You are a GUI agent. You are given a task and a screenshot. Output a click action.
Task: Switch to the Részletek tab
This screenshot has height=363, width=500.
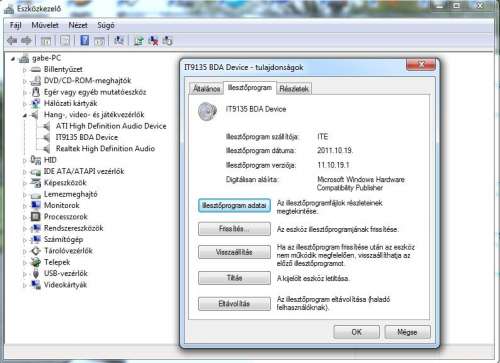(x=294, y=89)
